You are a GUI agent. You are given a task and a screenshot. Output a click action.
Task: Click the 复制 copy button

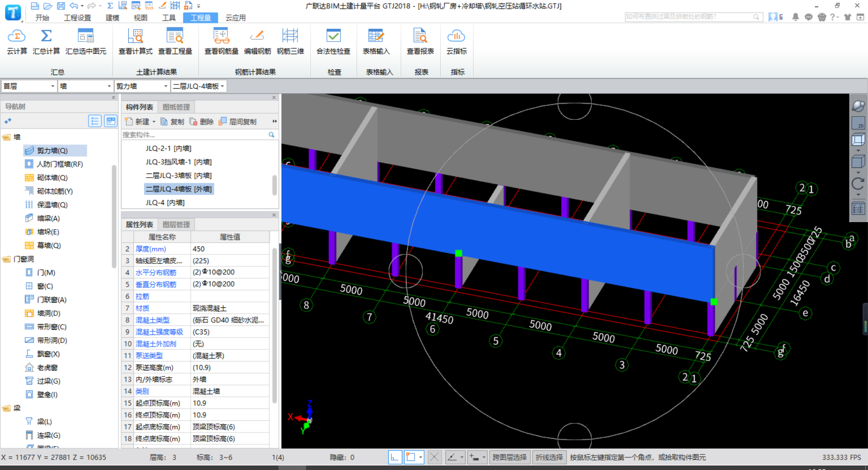(x=172, y=122)
